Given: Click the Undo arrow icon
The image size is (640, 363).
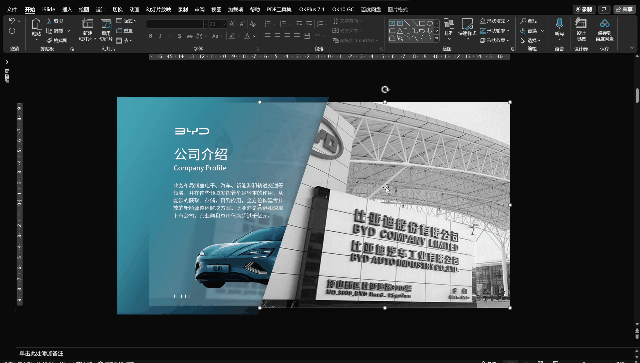Looking at the screenshot, I should click(11, 21).
